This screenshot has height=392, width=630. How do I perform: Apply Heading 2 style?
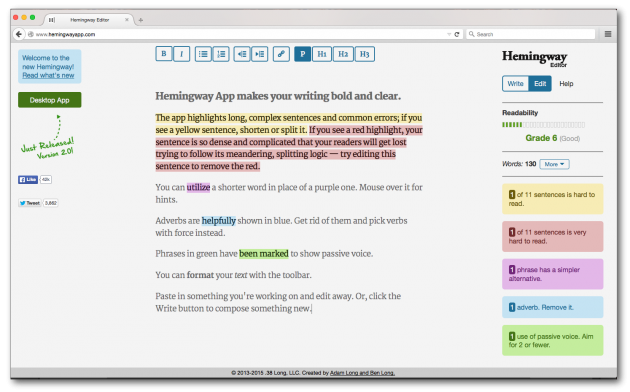[343, 54]
